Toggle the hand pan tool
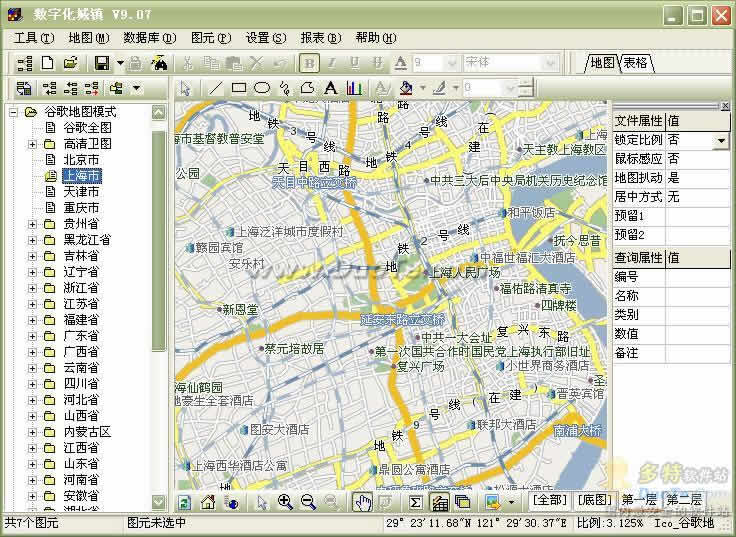736x537 pixels. (x=362, y=502)
